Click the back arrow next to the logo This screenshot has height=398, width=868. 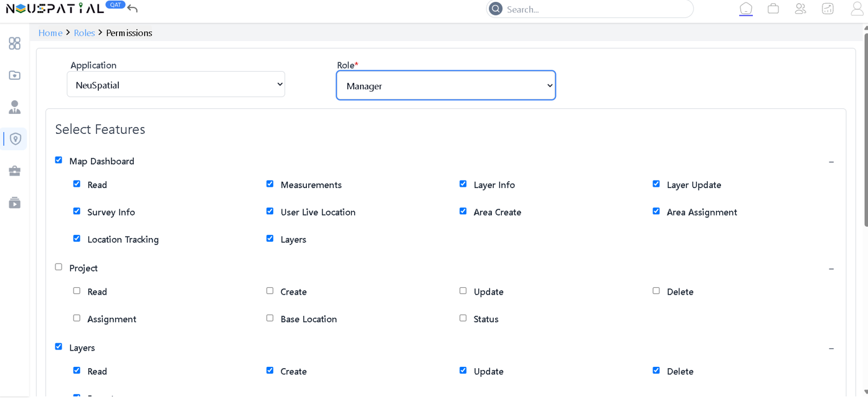[133, 9]
